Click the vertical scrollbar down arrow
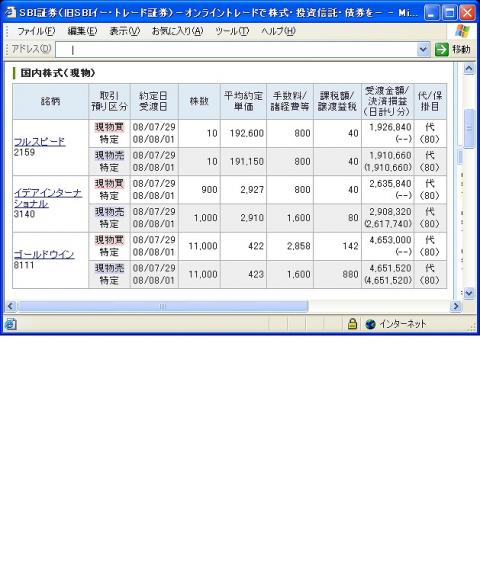Image resolution: width=480 pixels, height=565 pixels. [468, 293]
